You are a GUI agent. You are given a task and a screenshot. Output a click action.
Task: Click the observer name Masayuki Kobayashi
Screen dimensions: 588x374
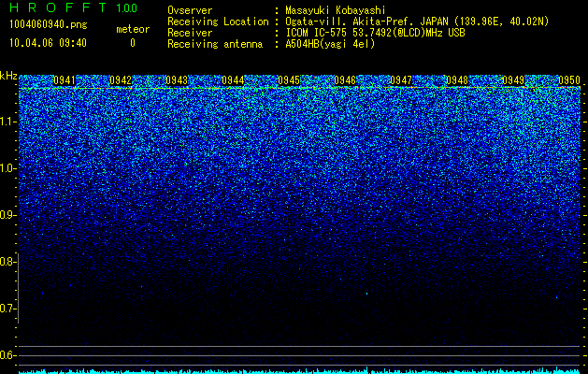336,10
